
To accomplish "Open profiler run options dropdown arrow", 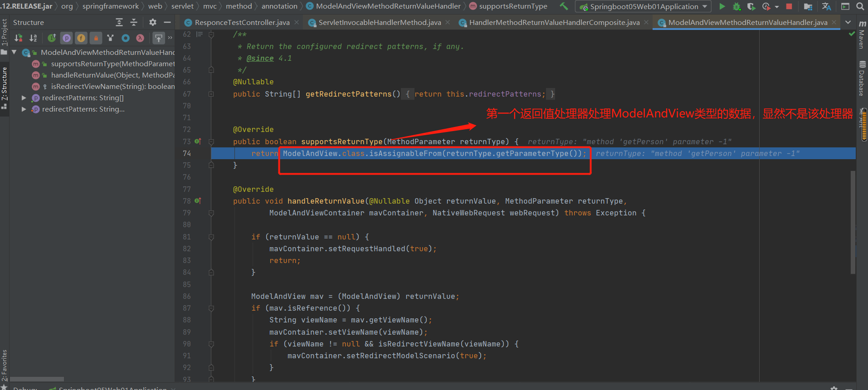I will 777,7.
